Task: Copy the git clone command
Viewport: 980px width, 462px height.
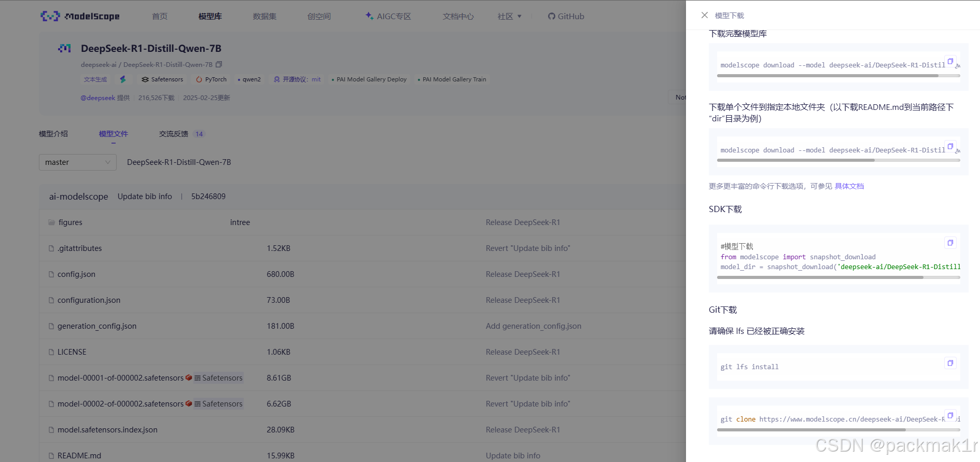Action: [950, 415]
